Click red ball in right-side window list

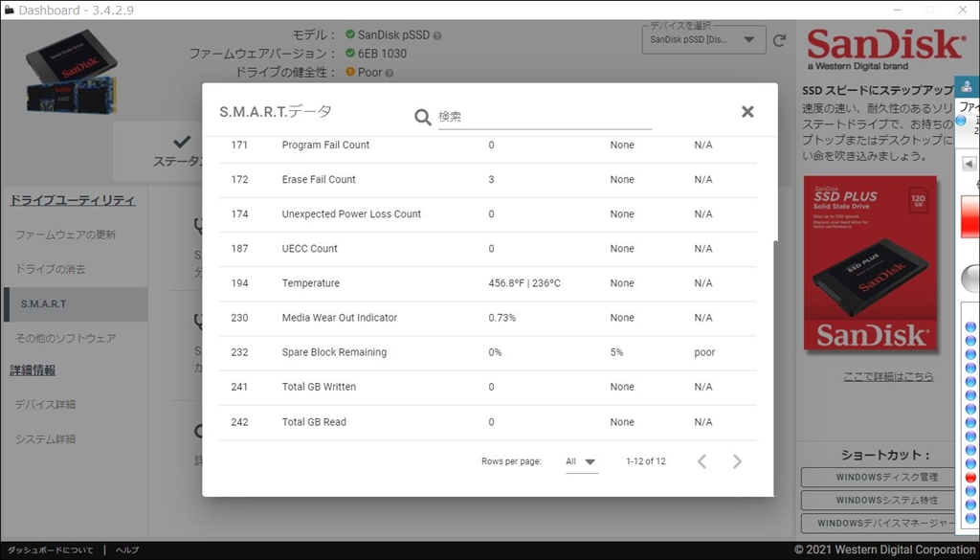pyautogui.click(x=970, y=478)
